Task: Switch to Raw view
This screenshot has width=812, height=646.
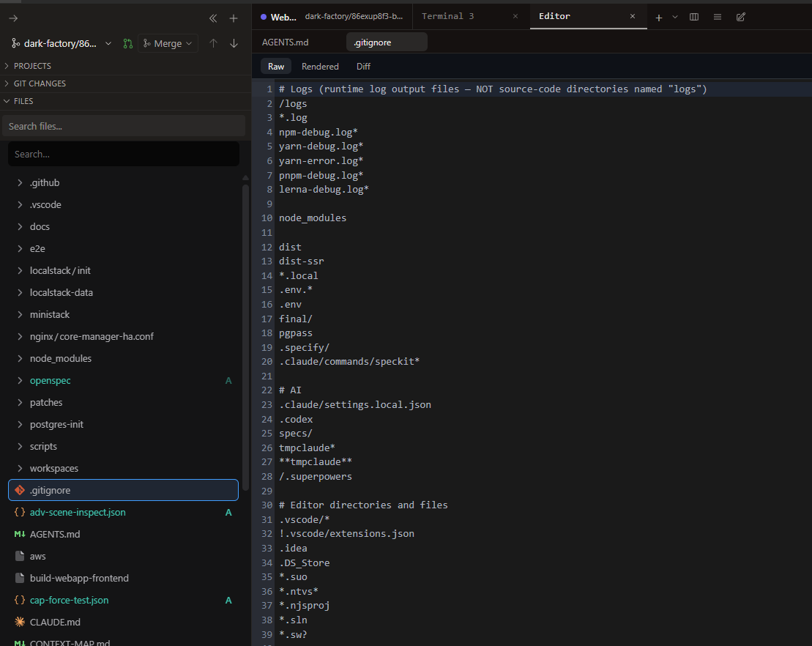Action: click(276, 67)
